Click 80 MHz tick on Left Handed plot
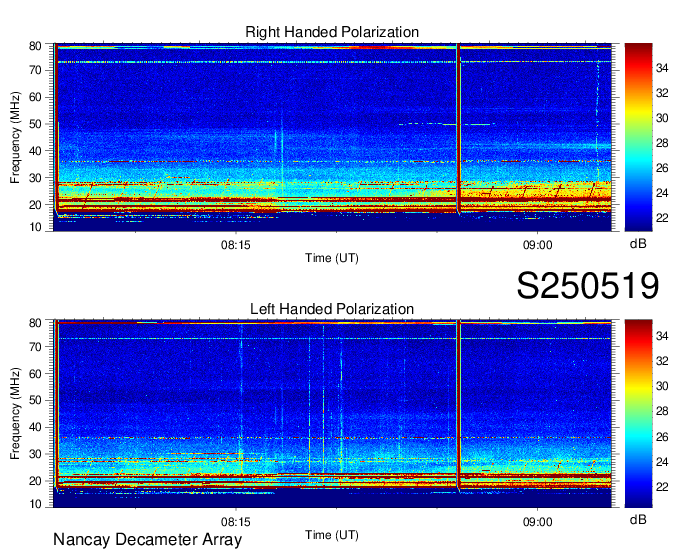The width and height of the screenshot is (680, 552). tap(35, 323)
